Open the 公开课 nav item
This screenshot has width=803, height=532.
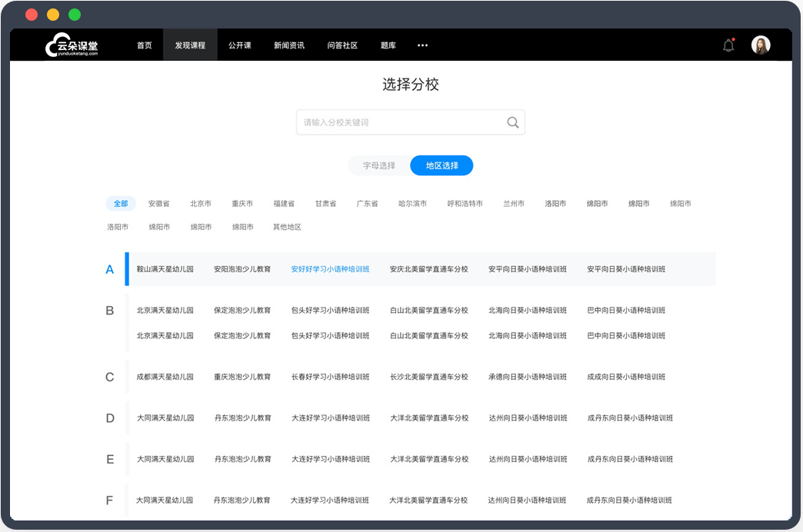click(240, 45)
